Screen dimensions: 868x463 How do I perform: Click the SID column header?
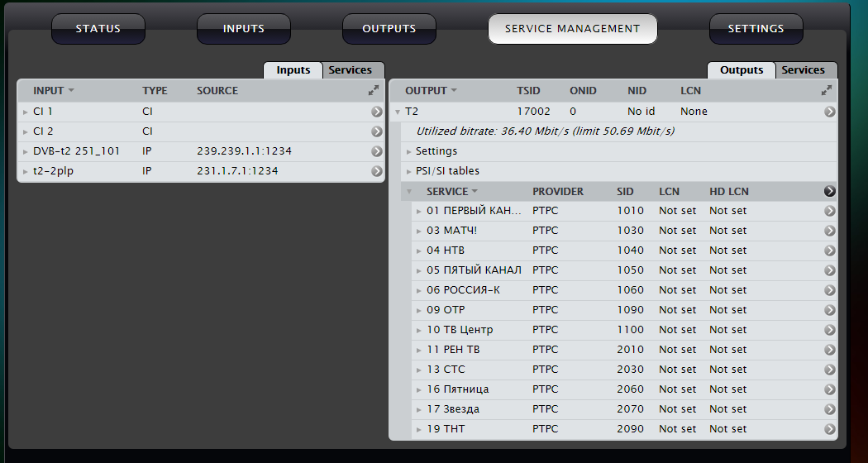point(626,191)
